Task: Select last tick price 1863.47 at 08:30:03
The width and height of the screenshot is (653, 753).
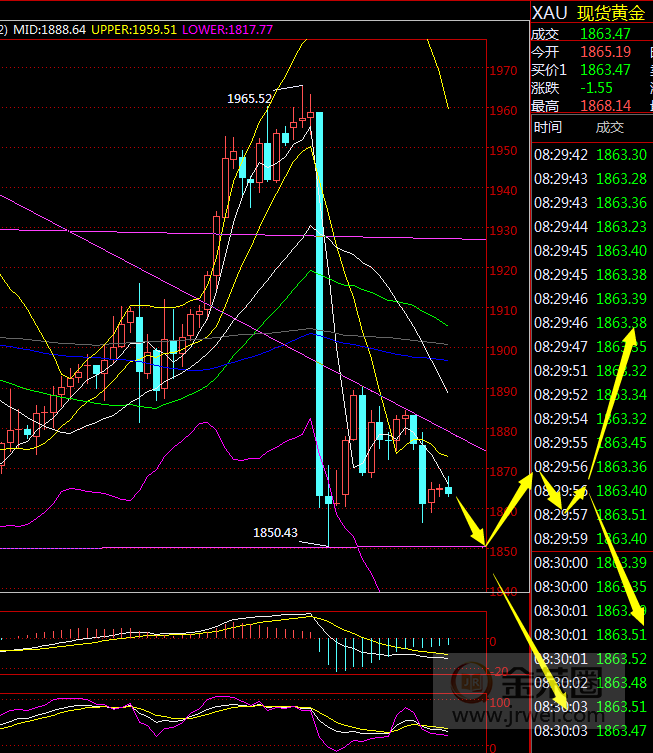Action: [622, 730]
